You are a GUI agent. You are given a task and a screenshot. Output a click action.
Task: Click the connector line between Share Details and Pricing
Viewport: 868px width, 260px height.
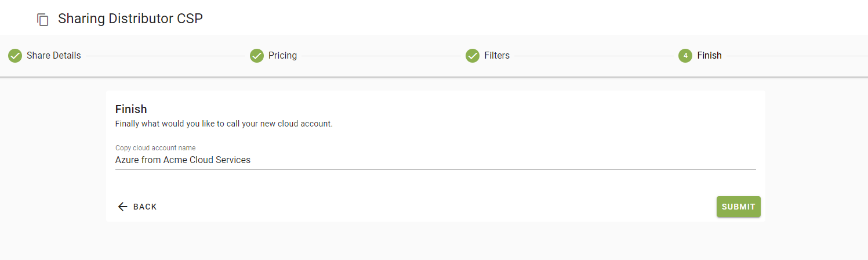tap(165, 56)
